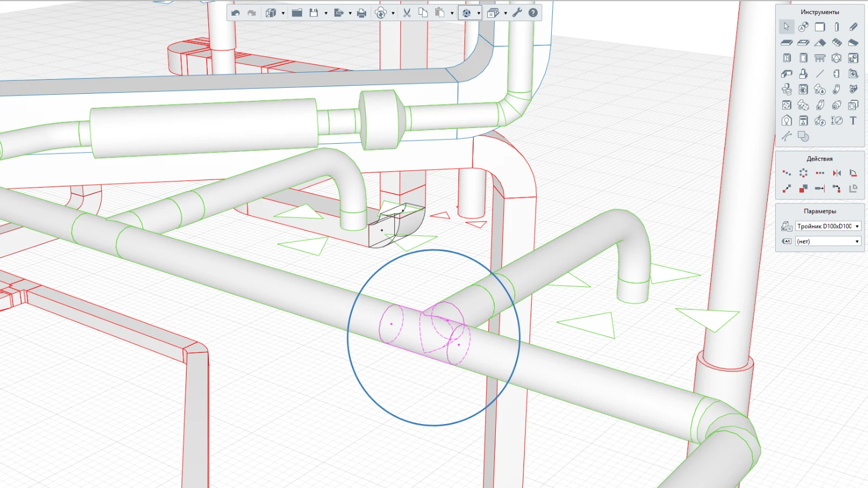Open Help with the question mark

point(533,13)
